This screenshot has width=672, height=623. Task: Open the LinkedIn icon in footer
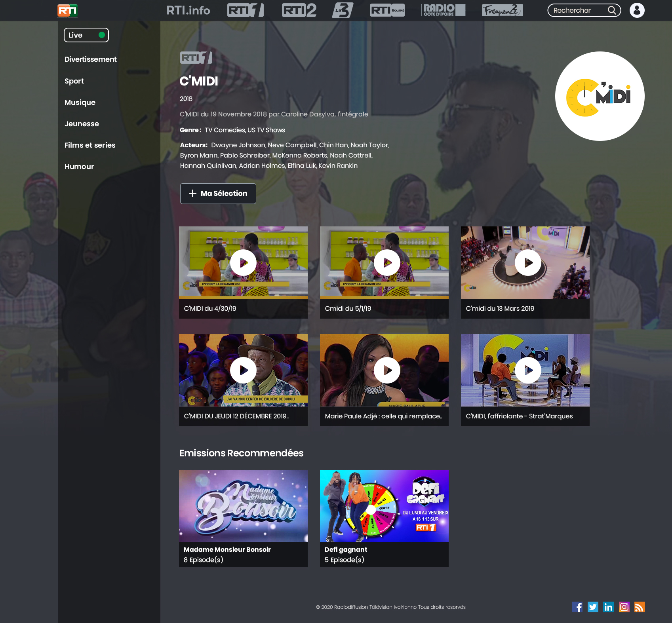pyautogui.click(x=608, y=607)
